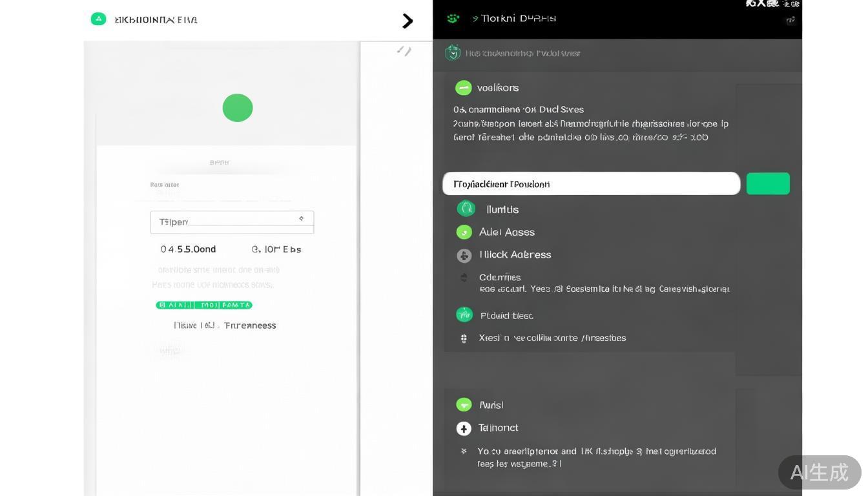The width and height of the screenshot is (868, 496).
Task: Select the Cdemfies menu entry
Action: (500, 277)
